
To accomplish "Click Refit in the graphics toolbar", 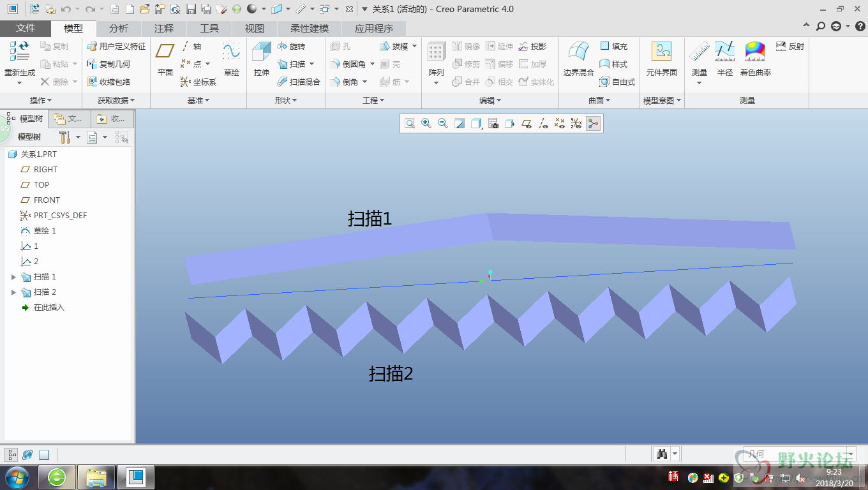I will pos(410,124).
